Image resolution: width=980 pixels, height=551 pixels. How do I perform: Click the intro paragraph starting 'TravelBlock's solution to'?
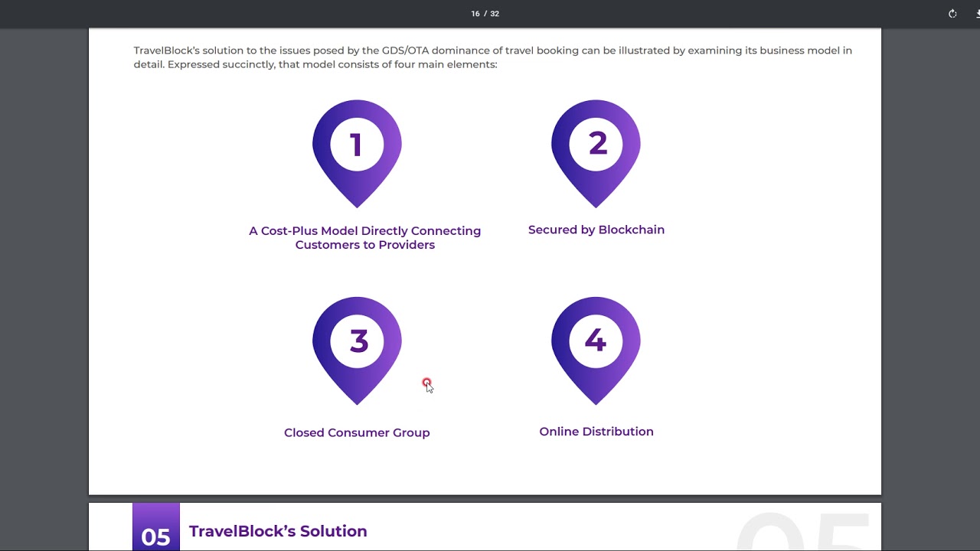tap(493, 57)
